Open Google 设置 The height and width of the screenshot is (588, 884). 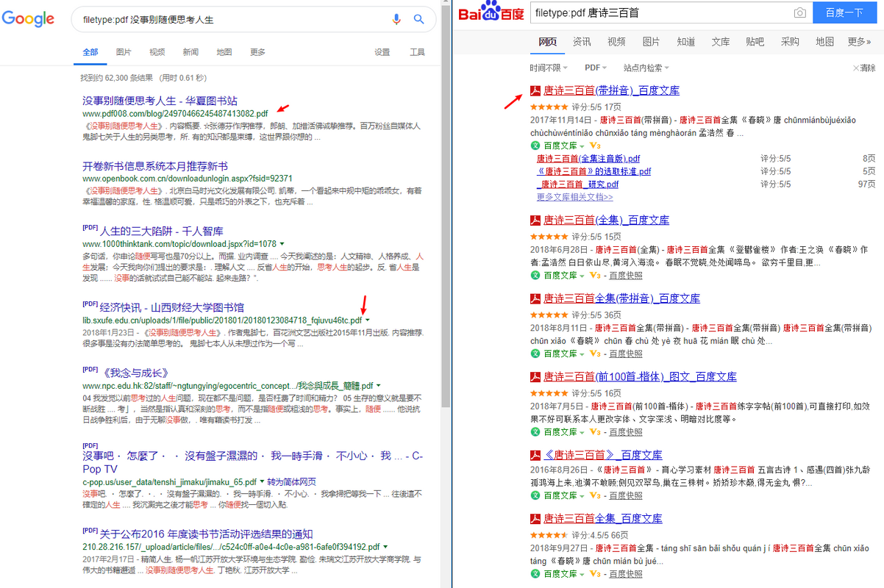click(x=382, y=52)
